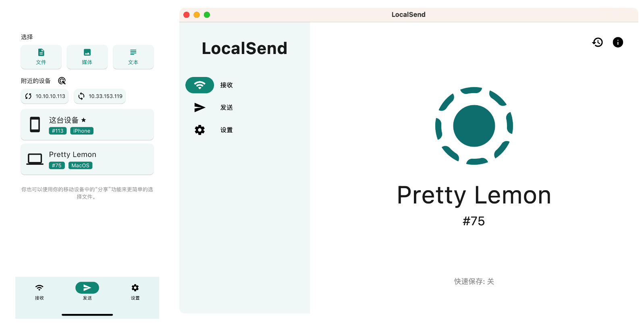Click the phone icon of 这台设备
This screenshot has width=644, height=328.
35,125
